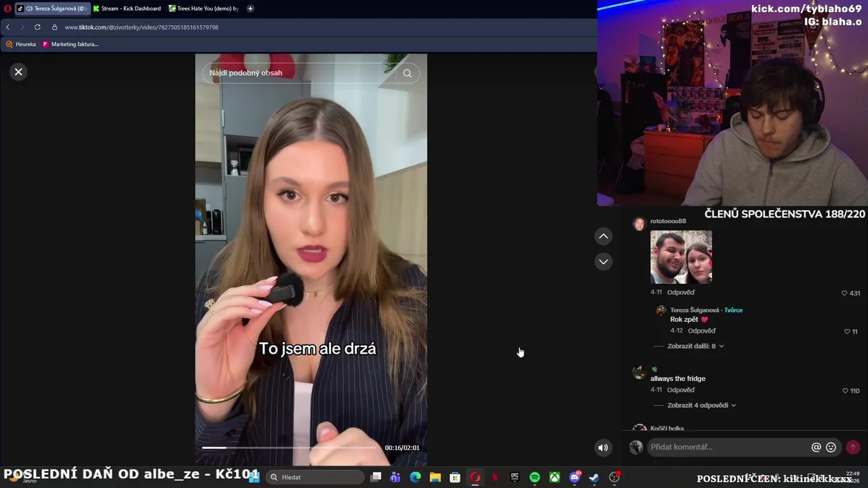Viewport: 868px width, 488px height.
Task: Click the Windows Start button
Action: tap(254, 477)
